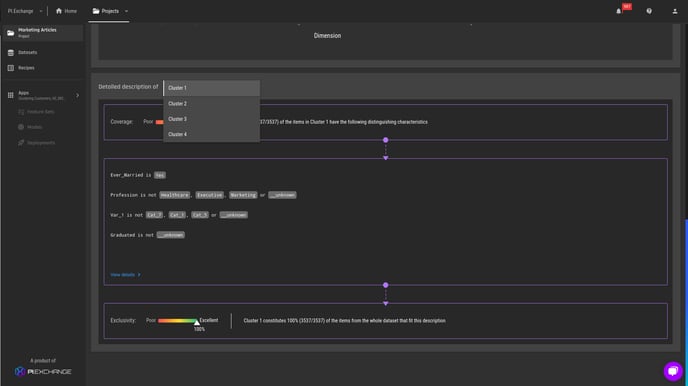Open Feature Sets in sidebar
The image size is (688, 386).
(x=40, y=112)
